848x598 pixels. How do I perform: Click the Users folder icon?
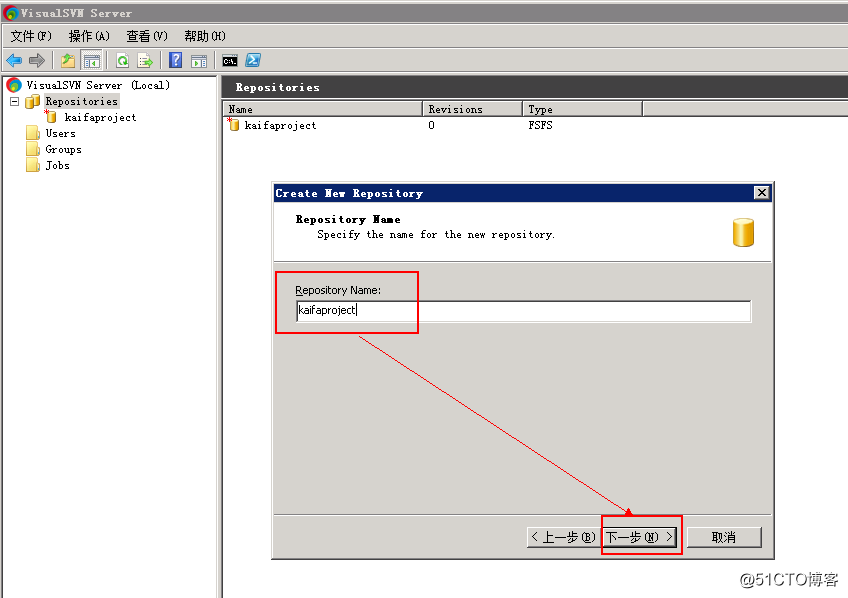(32, 133)
